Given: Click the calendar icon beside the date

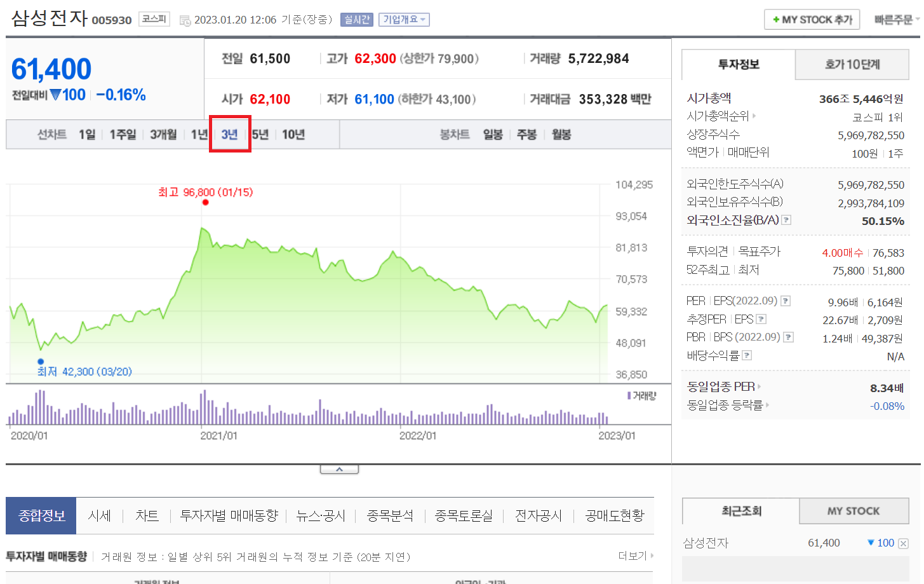Looking at the screenshot, I should coord(185,21).
